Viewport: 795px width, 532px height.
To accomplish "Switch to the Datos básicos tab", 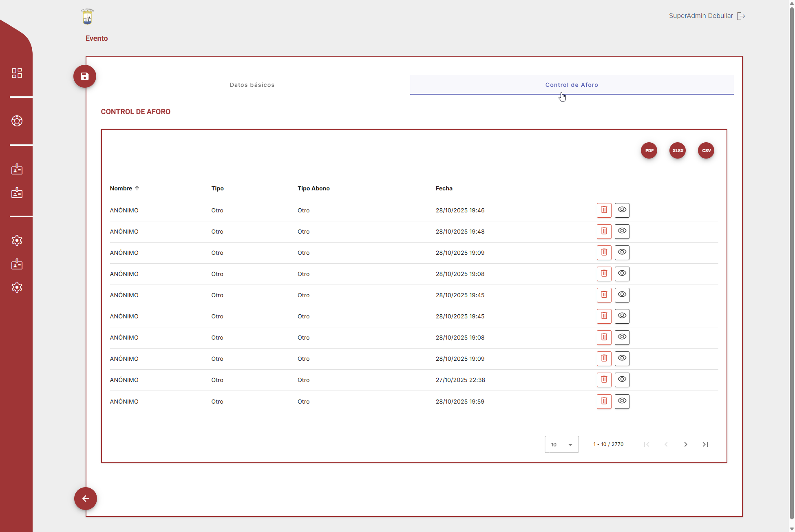I will tap(252, 85).
